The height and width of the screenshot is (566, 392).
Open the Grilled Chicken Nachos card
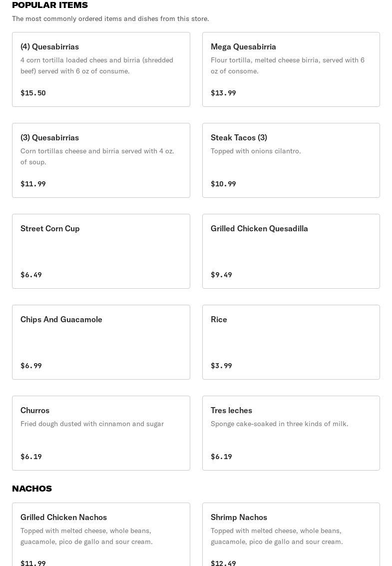click(x=101, y=535)
